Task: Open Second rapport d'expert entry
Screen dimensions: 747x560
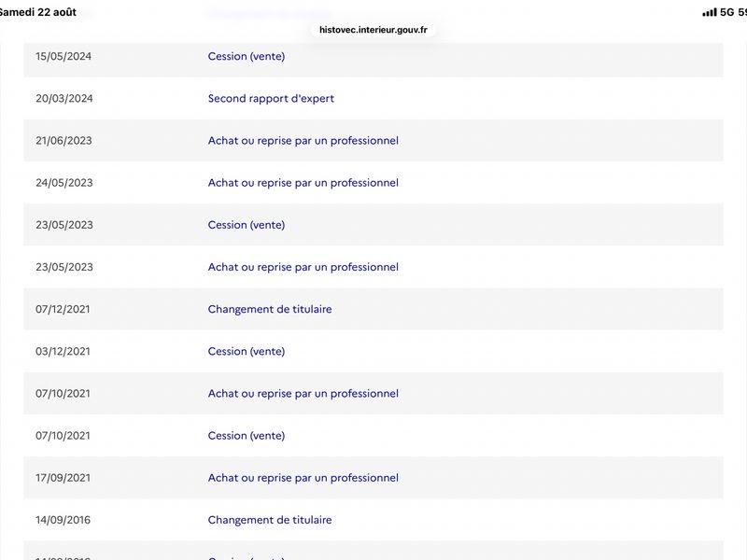Action: (x=271, y=99)
